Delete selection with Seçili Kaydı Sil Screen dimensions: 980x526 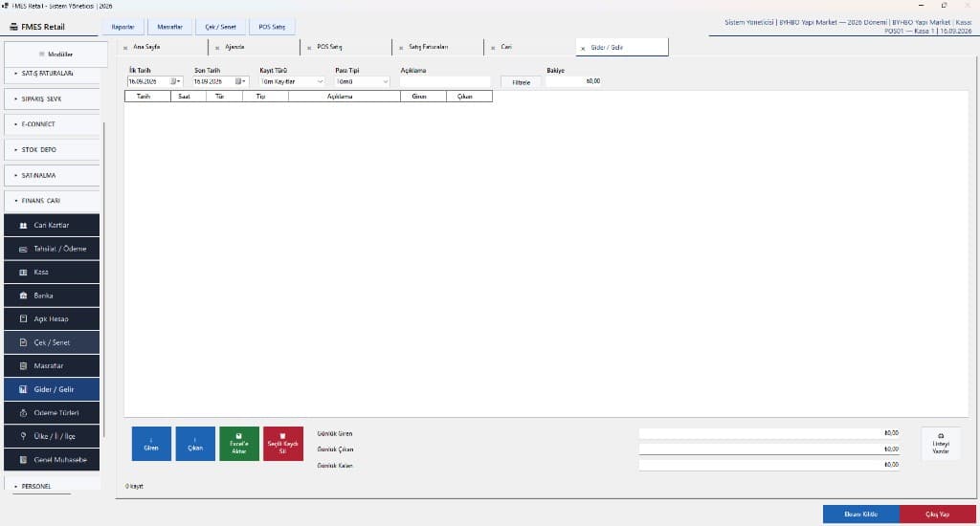click(x=283, y=444)
